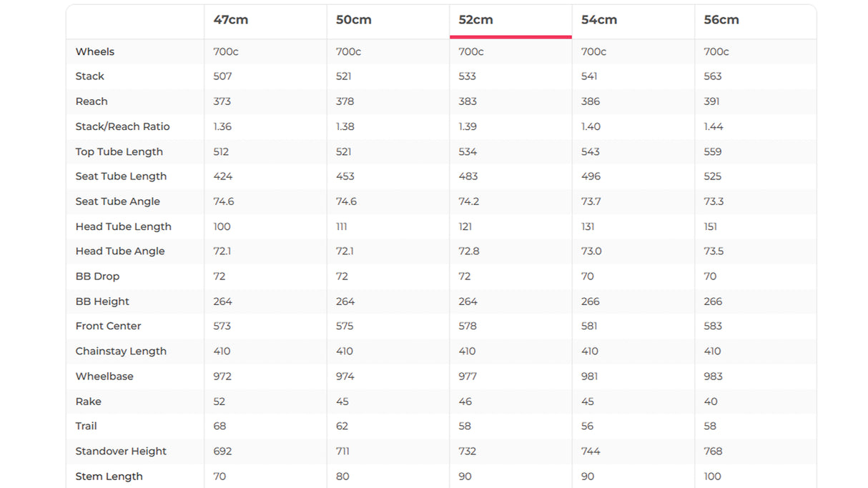Switch to the 54cm size column
The width and height of the screenshot is (868, 488).
pos(599,20)
